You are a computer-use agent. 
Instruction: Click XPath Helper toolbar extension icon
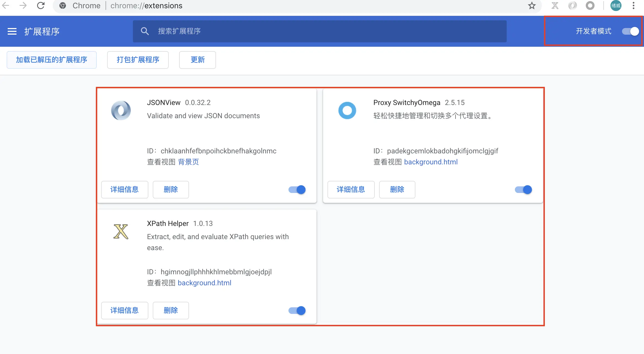click(555, 5)
